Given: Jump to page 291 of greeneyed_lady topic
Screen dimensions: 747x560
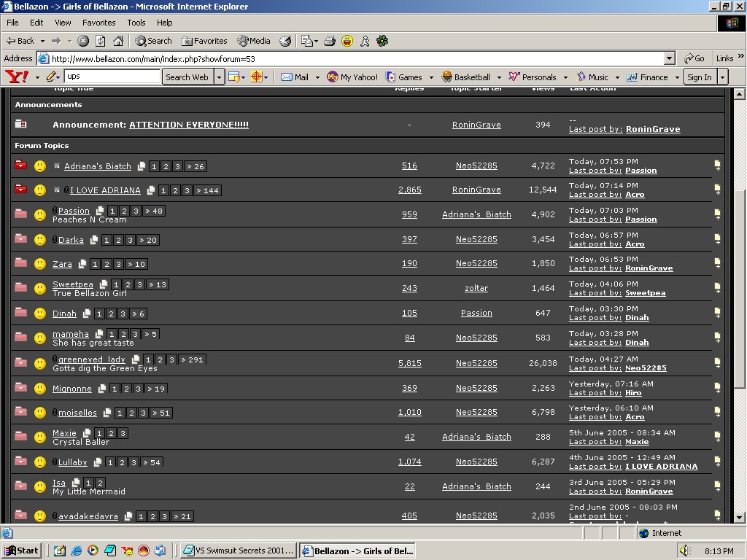Looking at the screenshot, I should click(193, 359).
